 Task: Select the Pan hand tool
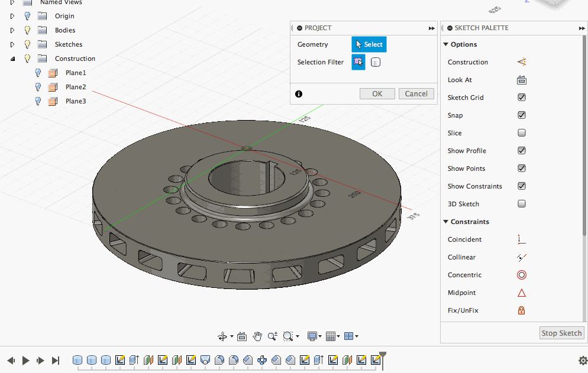tap(257, 336)
